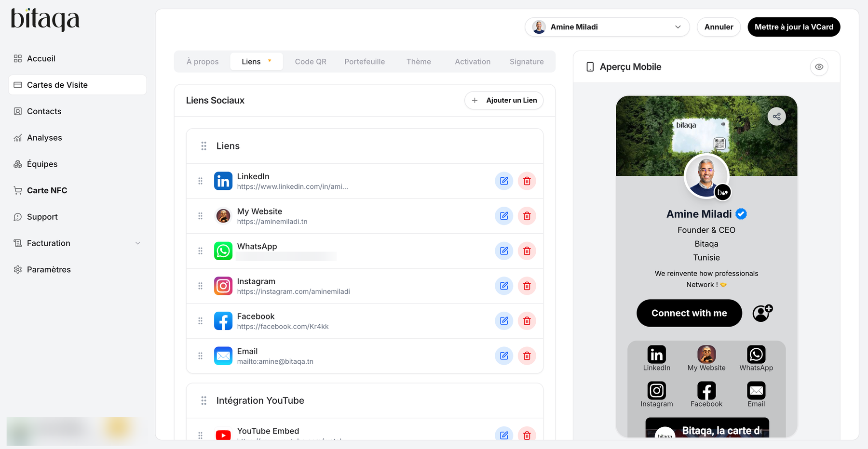The image size is (868, 449).
Task: Switch to the Activation tab
Action: 473,62
